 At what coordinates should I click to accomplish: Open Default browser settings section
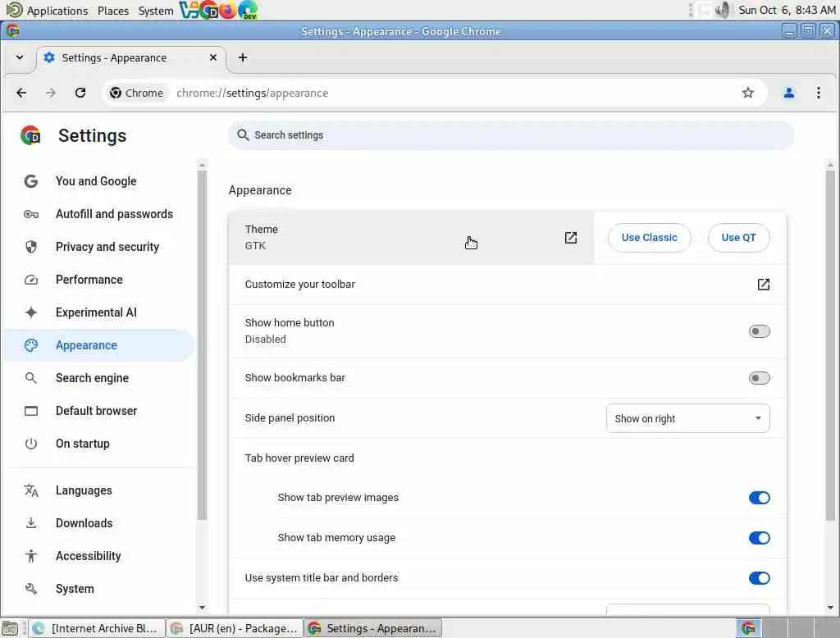pos(99,411)
